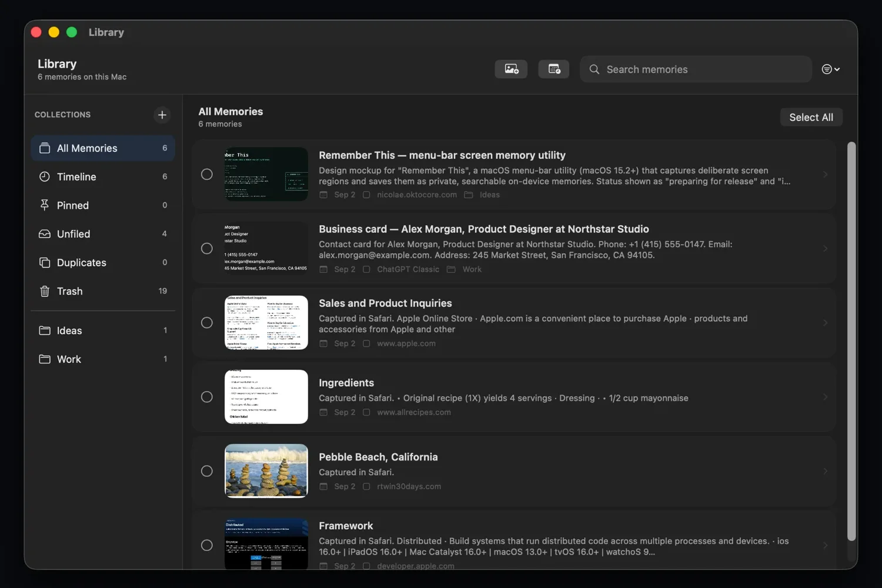Add a new collection with plus icon
The width and height of the screenshot is (882, 588).
click(x=162, y=115)
